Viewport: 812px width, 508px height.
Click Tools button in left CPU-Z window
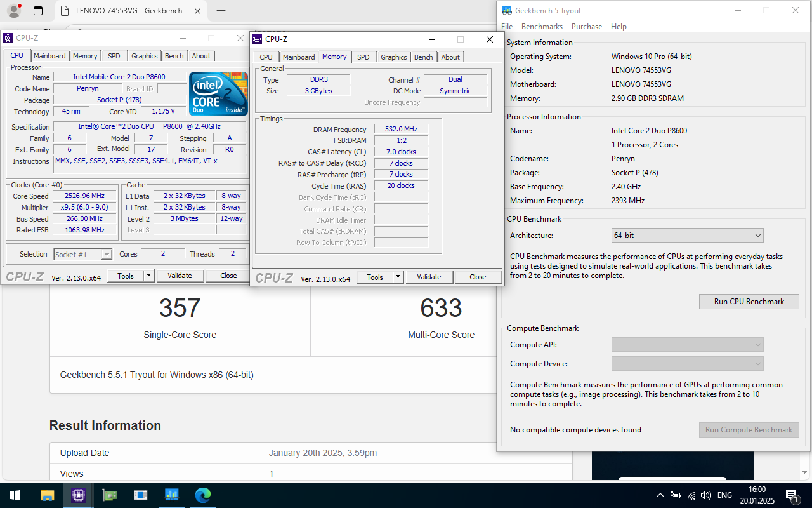click(x=126, y=276)
